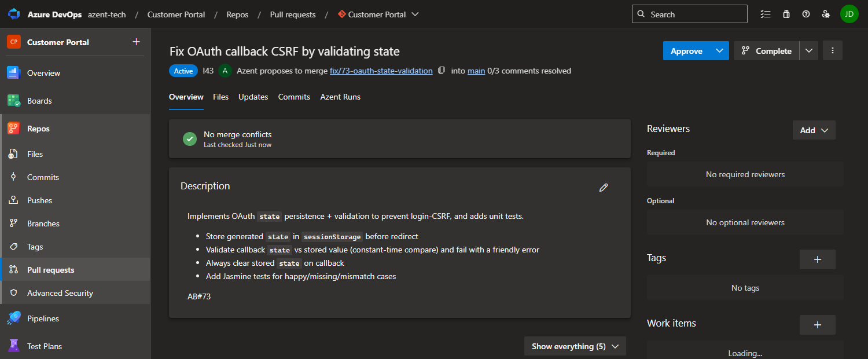
Task: Switch to the Overview tab
Action: coord(186,97)
